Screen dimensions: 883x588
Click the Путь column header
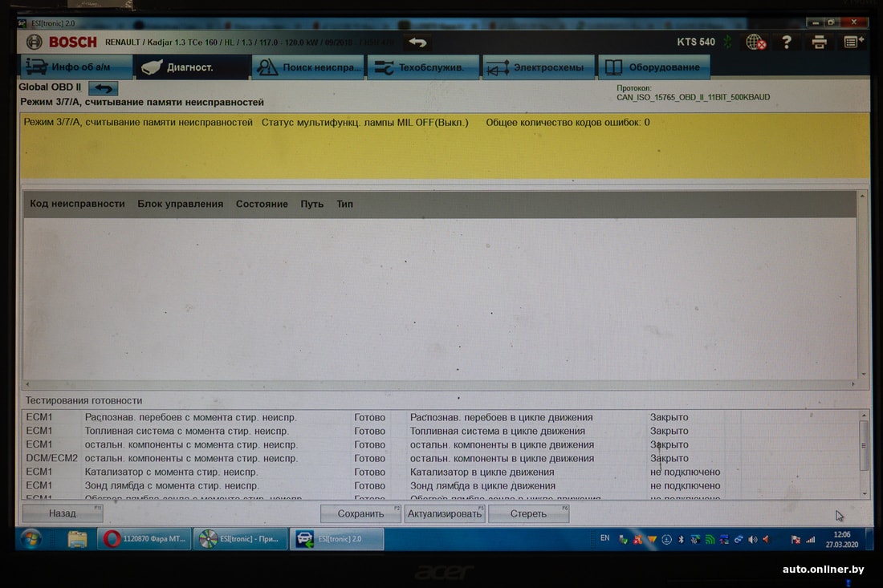[x=312, y=204]
